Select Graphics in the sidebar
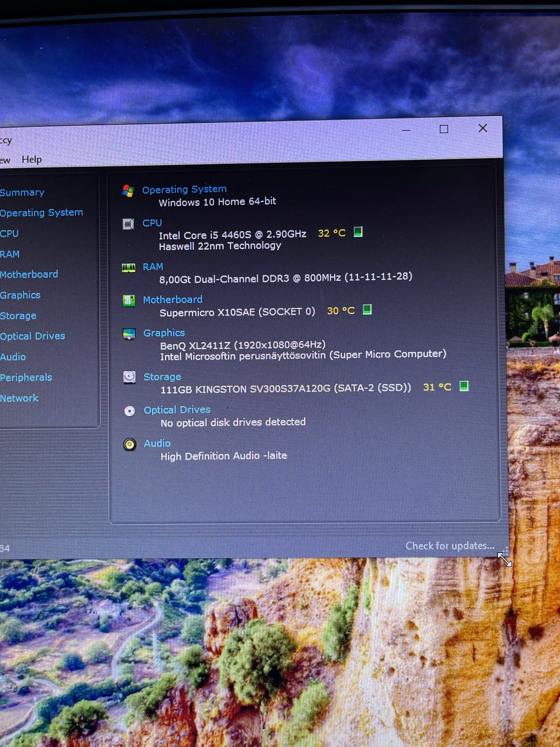The image size is (560, 747). click(x=20, y=295)
